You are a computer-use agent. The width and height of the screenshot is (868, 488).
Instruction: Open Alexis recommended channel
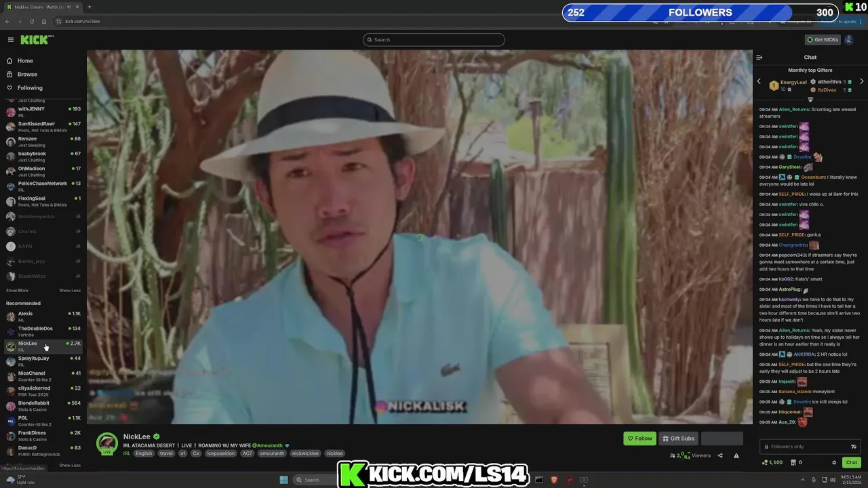click(x=43, y=317)
